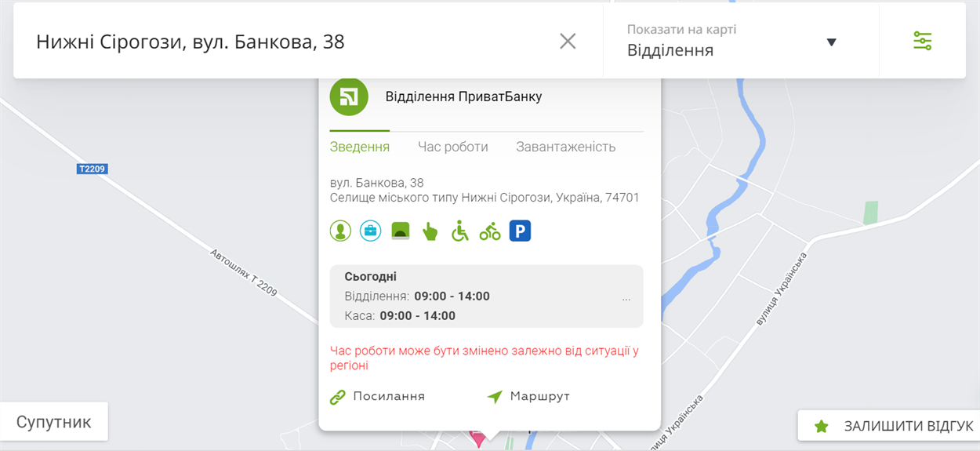The width and height of the screenshot is (980, 451).
Task: Click the wheelchair accessibility icon
Action: pyautogui.click(x=459, y=231)
